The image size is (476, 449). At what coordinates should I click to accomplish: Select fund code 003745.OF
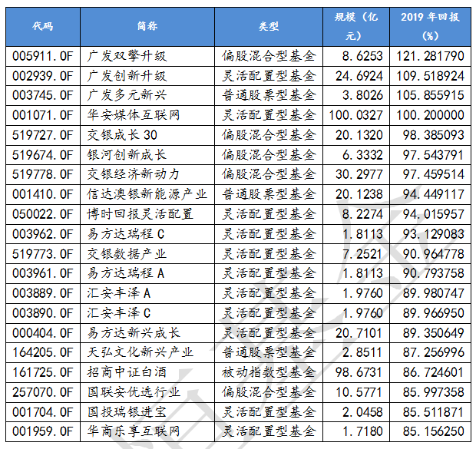(x=43, y=96)
